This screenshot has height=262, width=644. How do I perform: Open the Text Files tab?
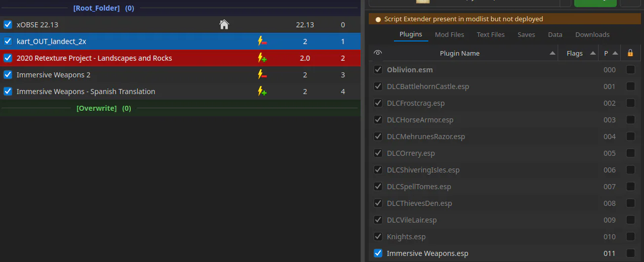point(490,34)
